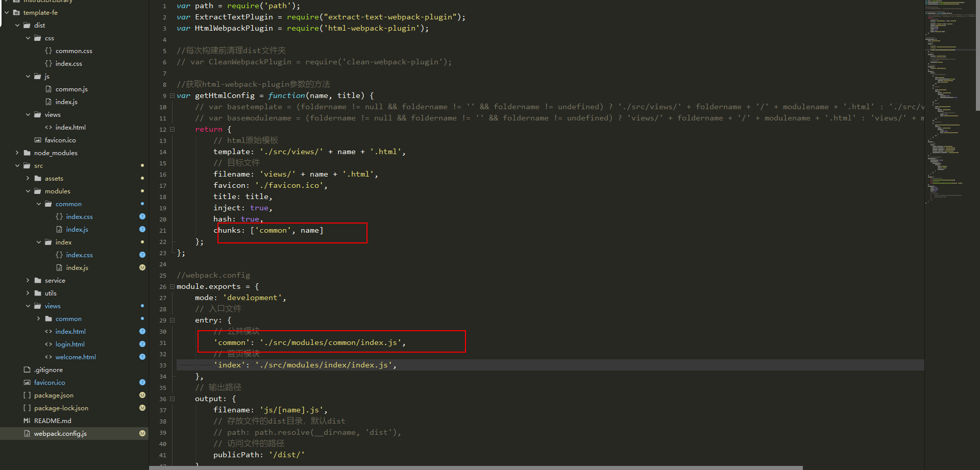Collapse the modules folder chevron
This screenshot has height=470, width=980.
tap(28, 191)
